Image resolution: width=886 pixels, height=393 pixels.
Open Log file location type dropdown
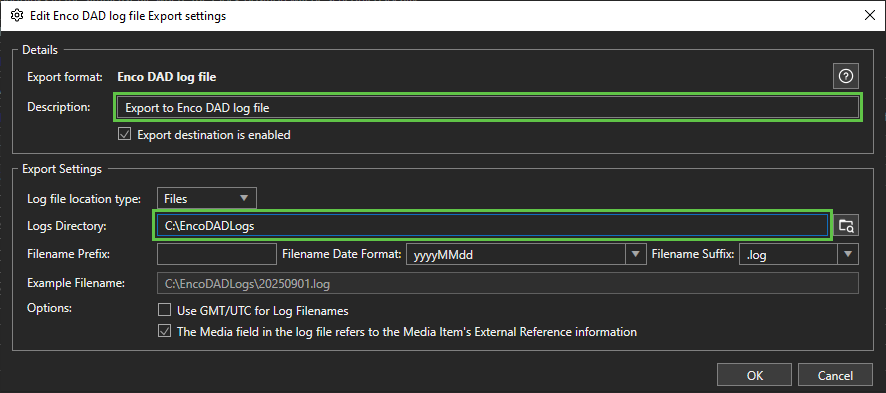coord(207,198)
